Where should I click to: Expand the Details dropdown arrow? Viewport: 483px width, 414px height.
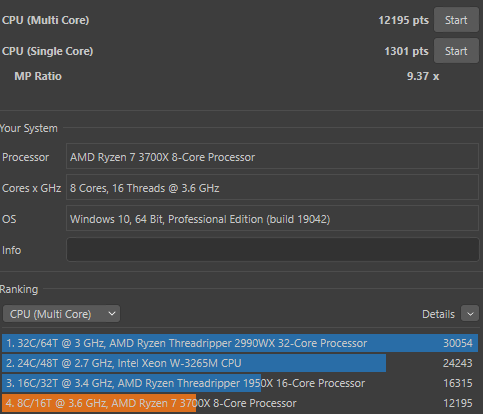(470, 314)
